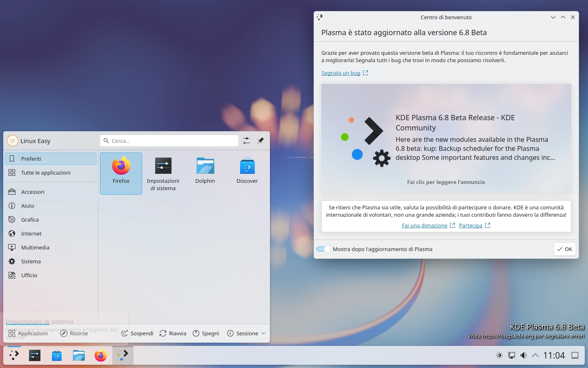Minimize the Centro di benvenuto window

tap(553, 17)
